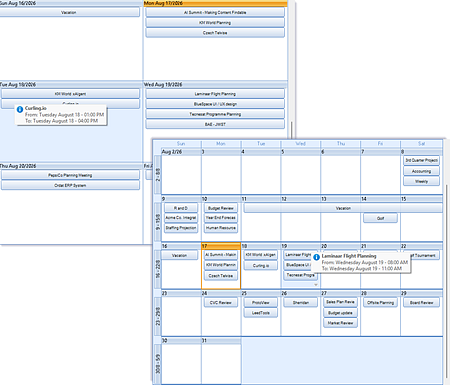Select day 31 header in month view
The image size is (450, 385).
[221, 341]
